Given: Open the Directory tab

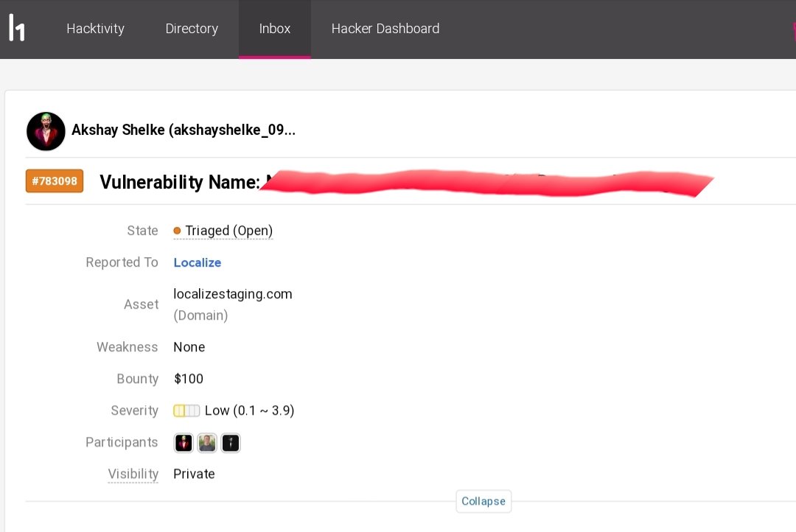Looking at the screenshot, I should [192, 29].
